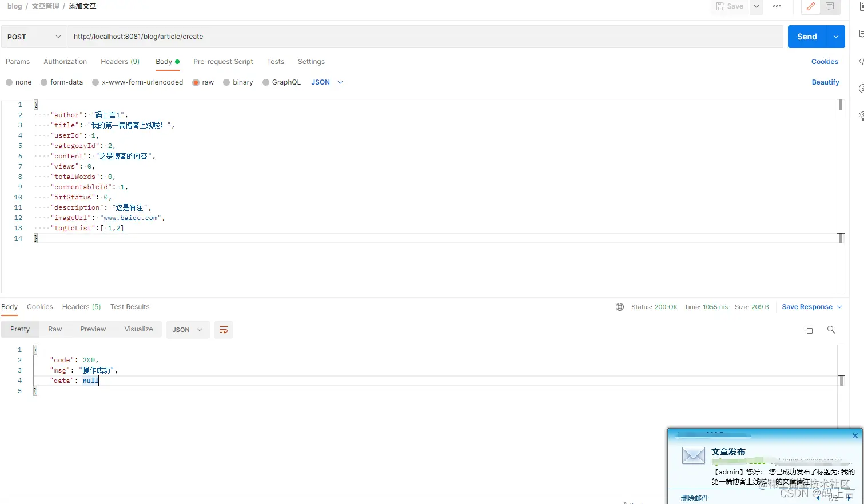This screenshot has width=864, height=504.
Task: Open the request Settings tab
Action: point(311,62)
